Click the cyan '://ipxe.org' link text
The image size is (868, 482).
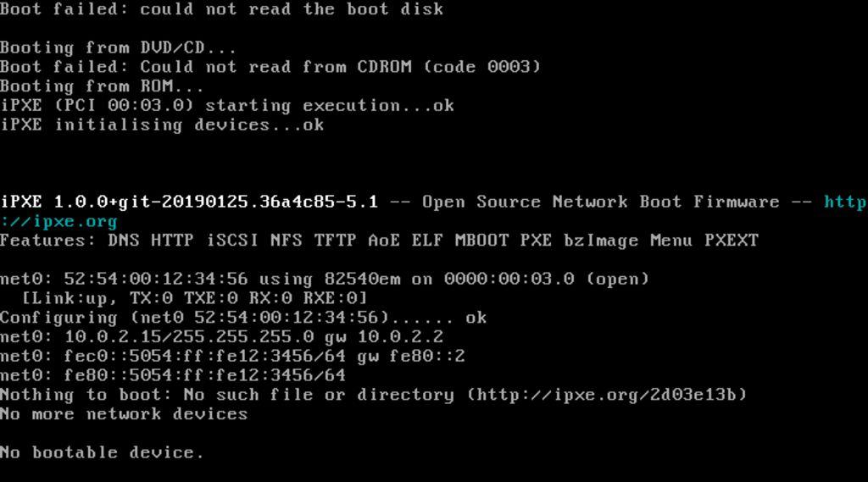tap(58, 221)
